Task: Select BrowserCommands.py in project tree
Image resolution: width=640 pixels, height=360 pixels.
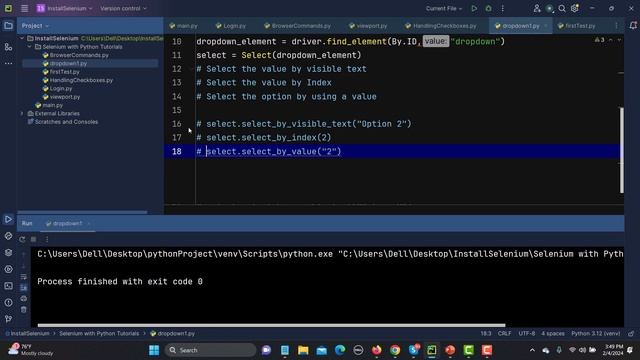Action: (79, 55)
